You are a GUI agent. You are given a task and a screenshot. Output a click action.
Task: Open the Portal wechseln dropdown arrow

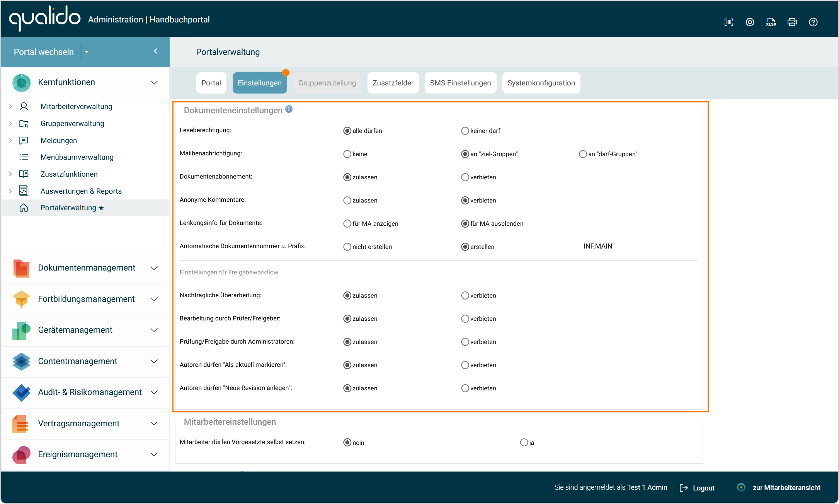click(x=87, y=52)
